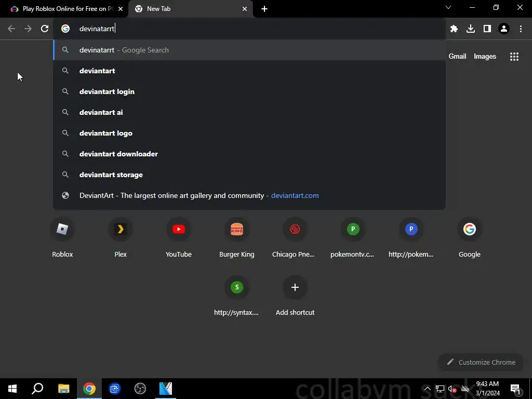Open the Burger King shortcut
This screenshot has width=532, height=399.
click(x=237, y=238)
